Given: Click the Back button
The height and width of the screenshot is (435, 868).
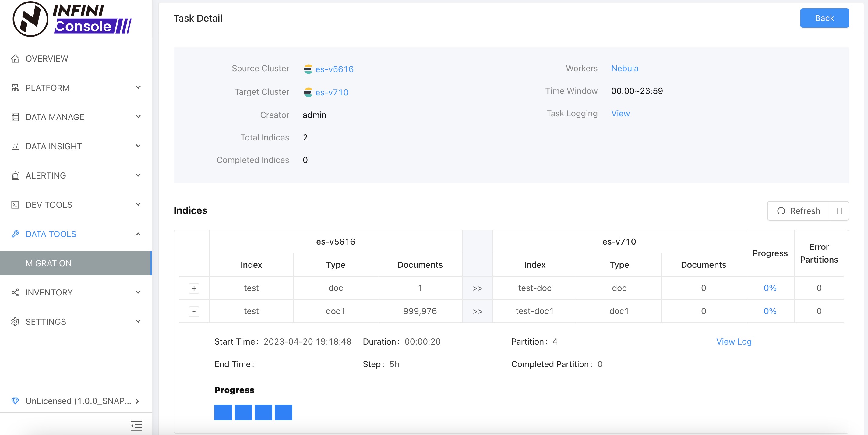Looking at the screenshot, I should (x=824, y=18).
